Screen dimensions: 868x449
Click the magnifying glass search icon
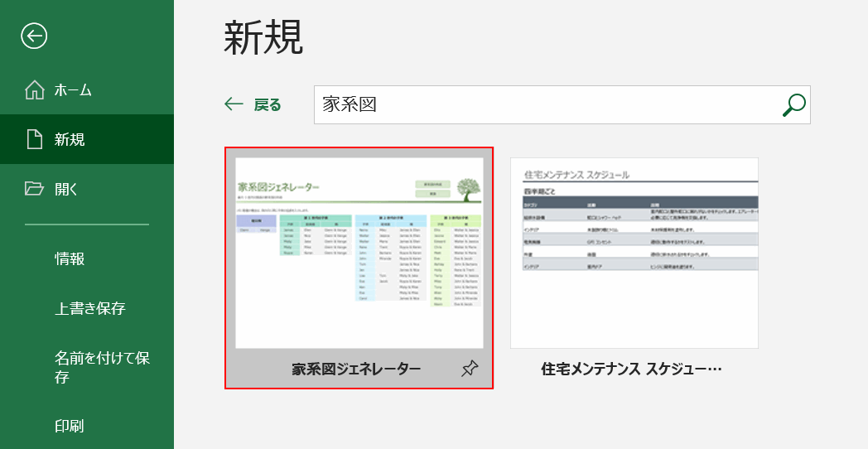(x=793, y=105)
